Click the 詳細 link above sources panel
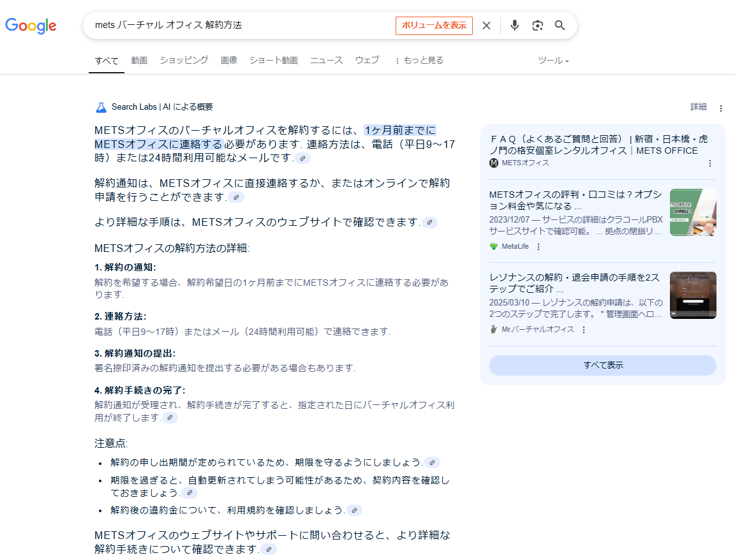735x560 pixels. (x=699, y=107)
